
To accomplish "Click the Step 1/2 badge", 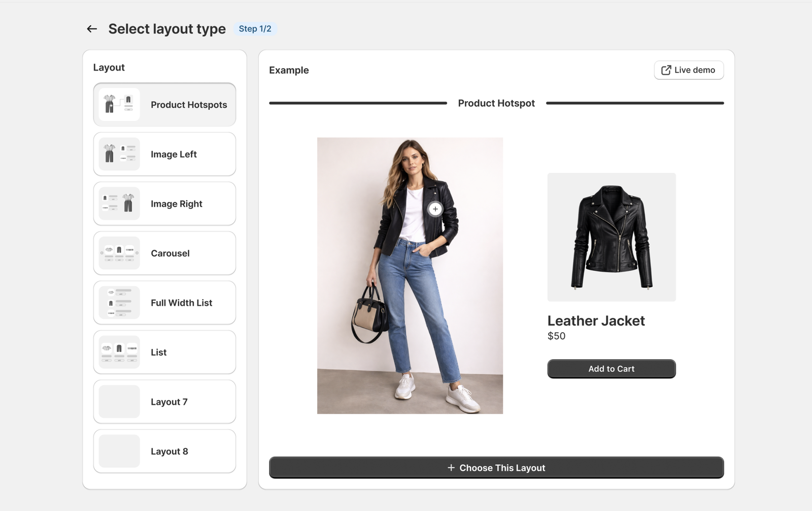I will click(x=255, y=29).
